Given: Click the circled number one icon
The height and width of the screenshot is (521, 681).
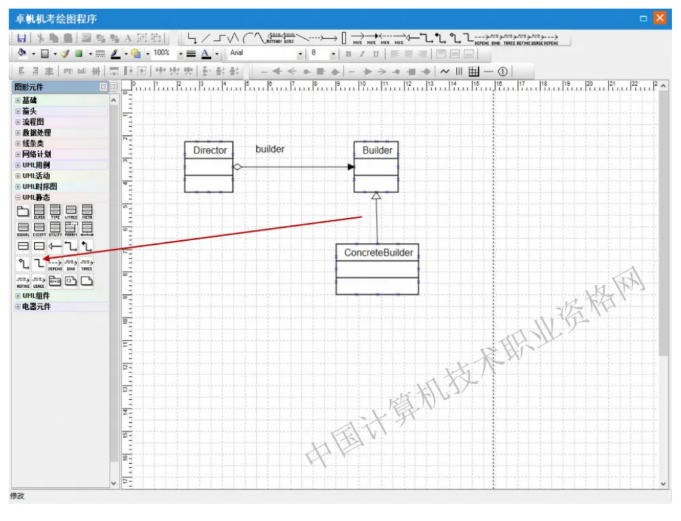Looking at the screenshot, I should tap(503, 71).
